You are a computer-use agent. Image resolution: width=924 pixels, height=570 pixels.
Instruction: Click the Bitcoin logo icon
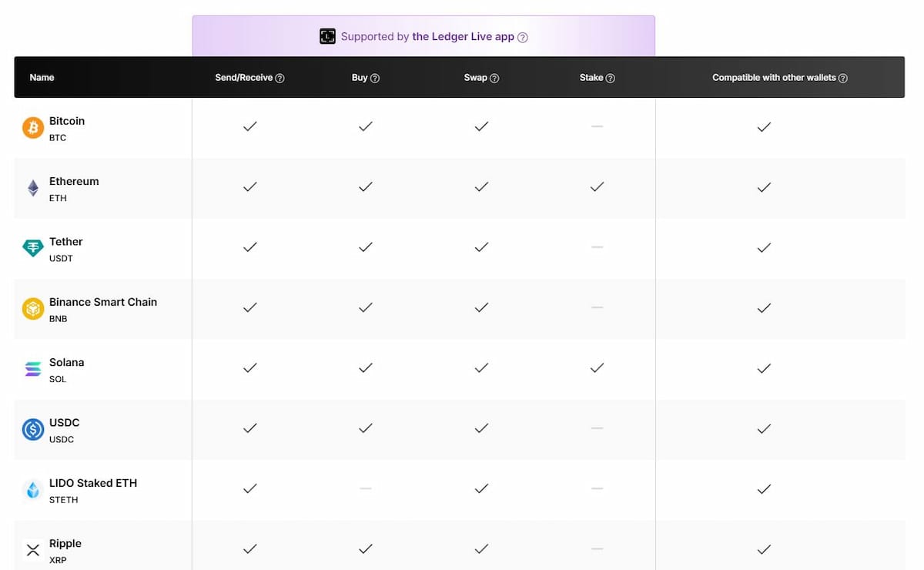(x=32, y=128)
